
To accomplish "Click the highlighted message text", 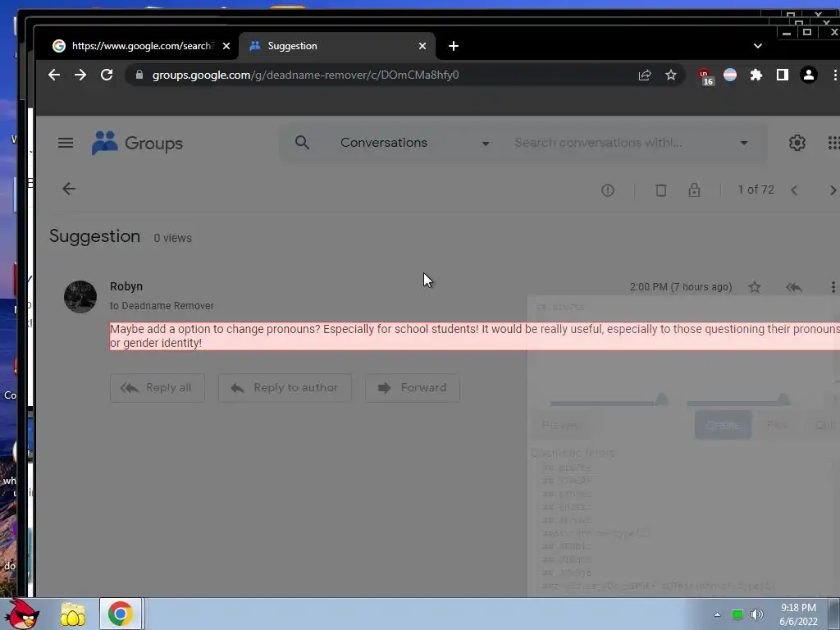I will 475,336.
